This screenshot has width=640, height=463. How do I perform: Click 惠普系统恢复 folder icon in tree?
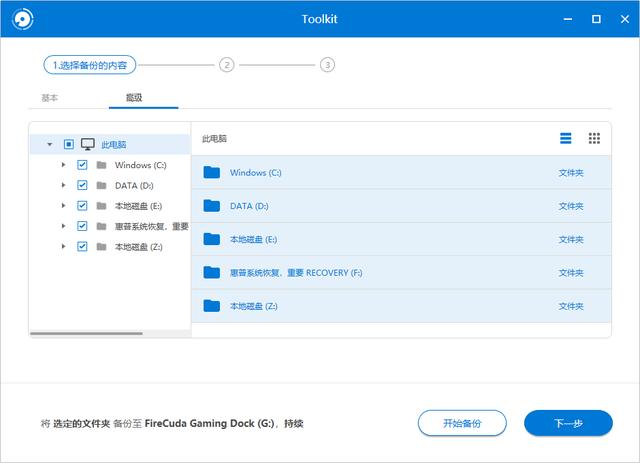(x=101, y=226)
